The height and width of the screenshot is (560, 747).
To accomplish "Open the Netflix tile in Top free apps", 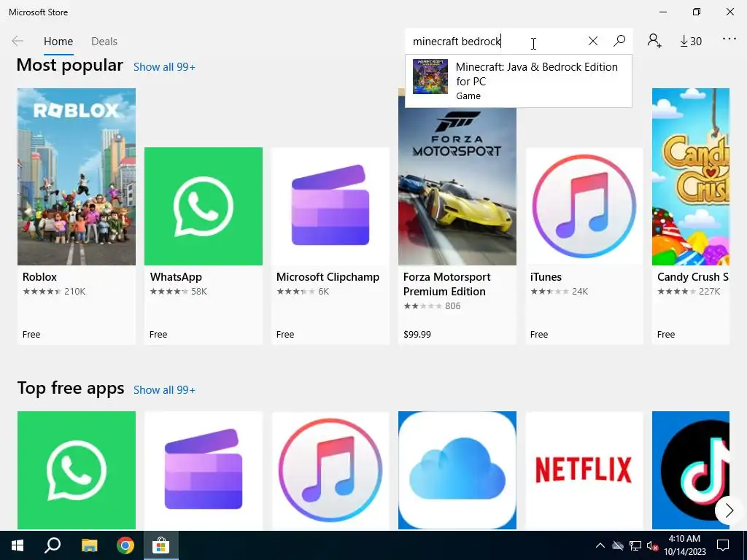I will 584,470.
